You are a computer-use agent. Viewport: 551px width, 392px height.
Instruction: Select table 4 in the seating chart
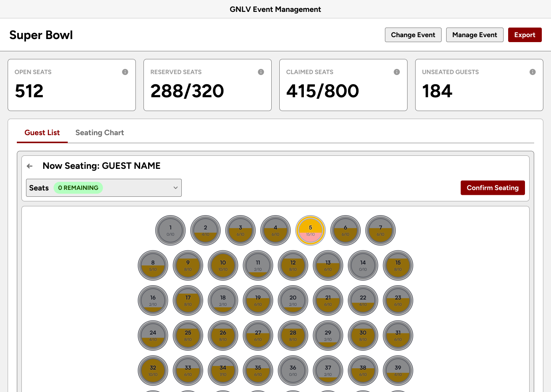pyautogui.click(x=275, y=230)
